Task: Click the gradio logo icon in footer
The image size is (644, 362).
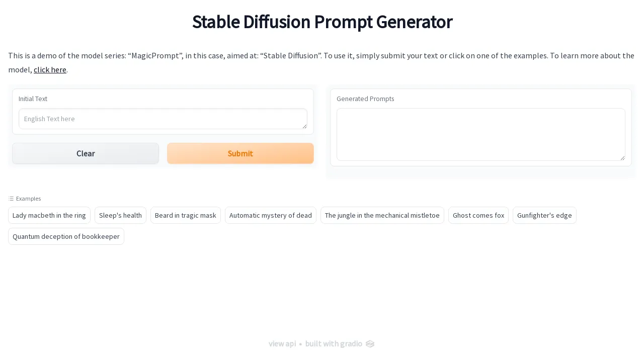Action: point(370,344)
